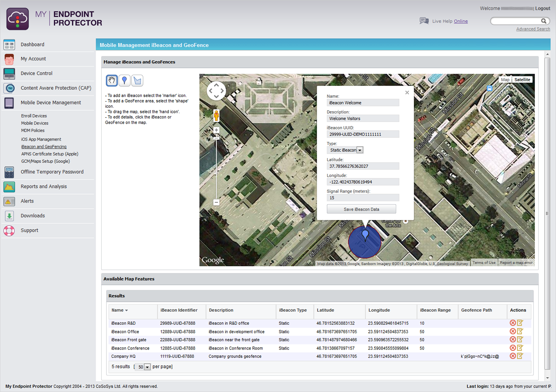Screen dimensions: 556x392
Task: Click the iBeacon UUID input field
Action: coord(363,135)
